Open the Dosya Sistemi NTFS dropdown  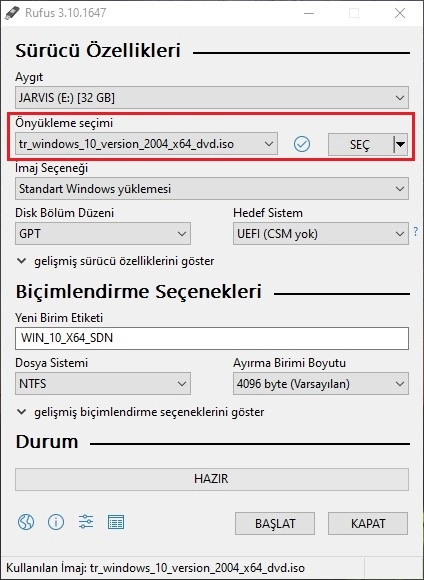tap(103, 384)
